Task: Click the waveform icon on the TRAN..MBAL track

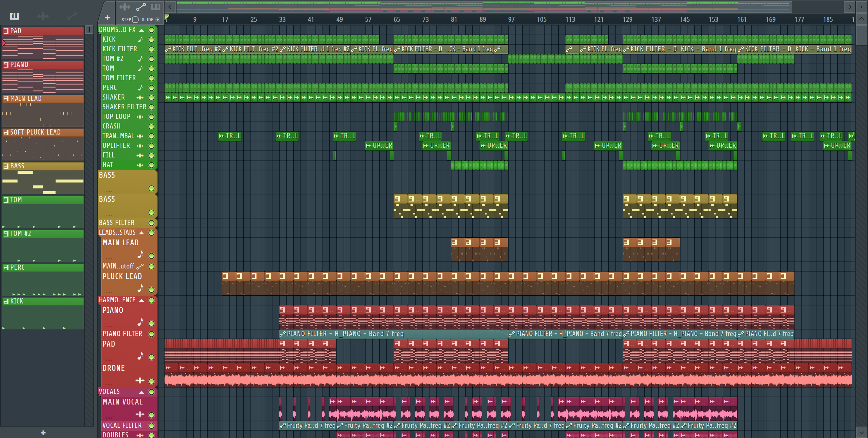Action: click(140, 136)
